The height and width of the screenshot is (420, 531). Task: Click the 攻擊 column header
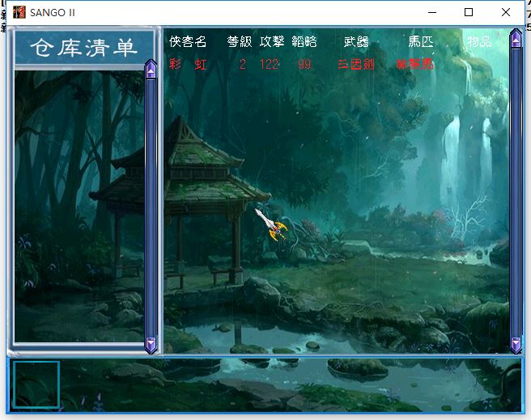pos(272,41)
